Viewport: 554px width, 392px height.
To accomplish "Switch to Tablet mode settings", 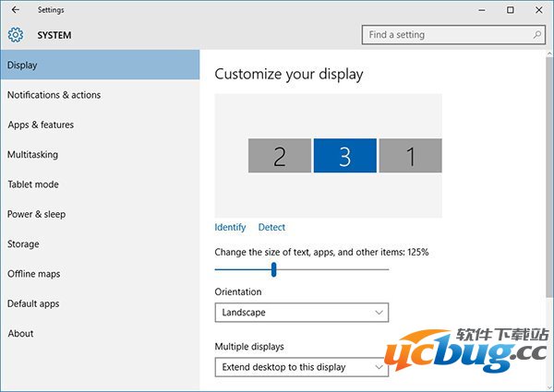I will point(33,184).
